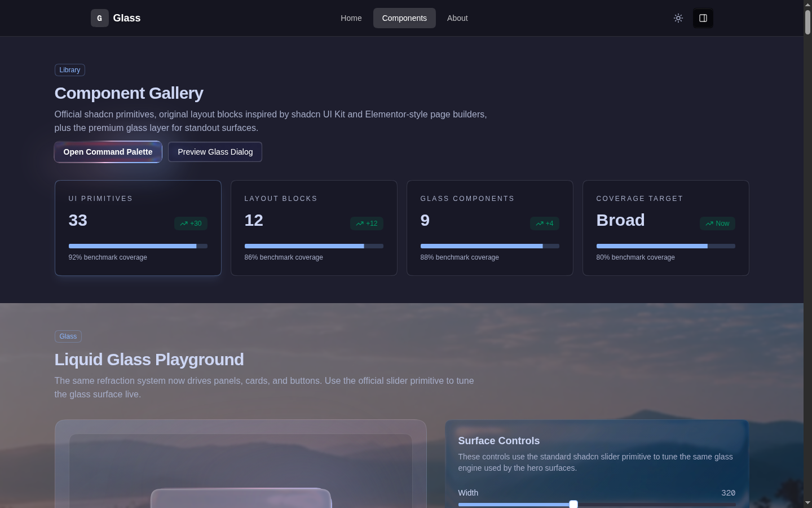
Task: Click the 80% benchmark coverage text
Action: click(636, 257)
